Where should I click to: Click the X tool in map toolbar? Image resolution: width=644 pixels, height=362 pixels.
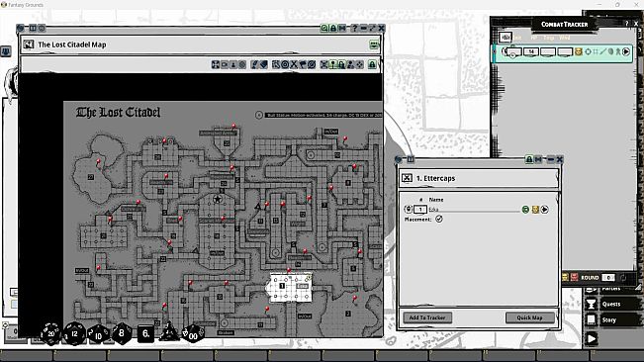click(294, 64)
